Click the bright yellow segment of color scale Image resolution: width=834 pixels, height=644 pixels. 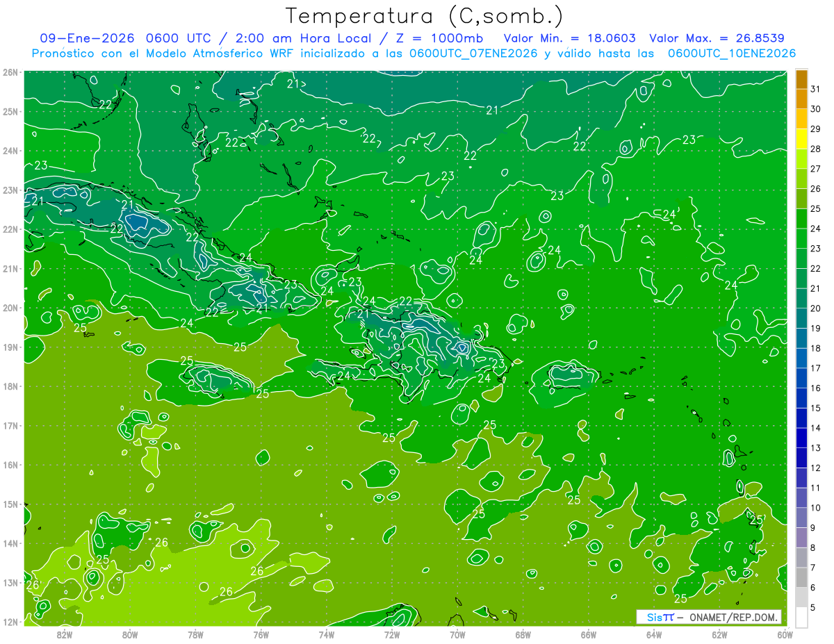[x=801, y=140]
